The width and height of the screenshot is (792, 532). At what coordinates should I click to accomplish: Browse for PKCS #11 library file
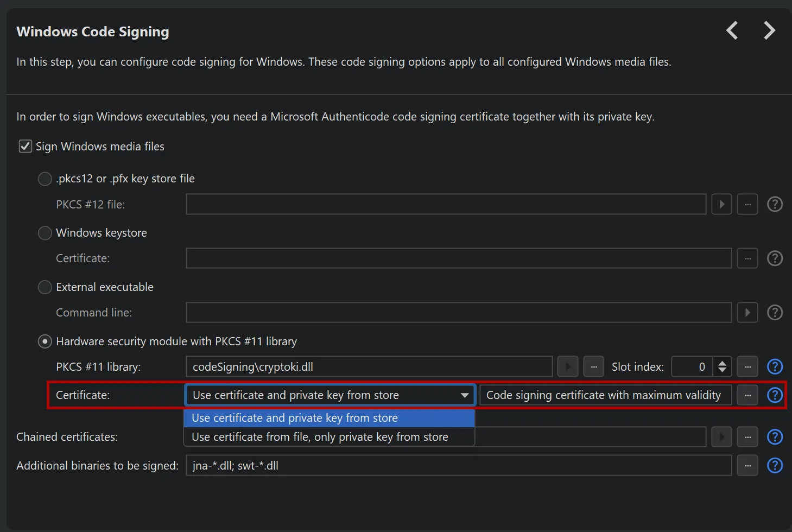tap(593, 367)
